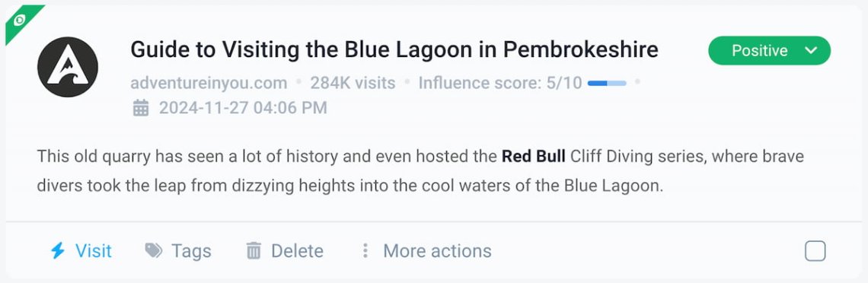Select this mention with the checkbox
The width and height of the screenshot is (868, 283).
(815, 251)
